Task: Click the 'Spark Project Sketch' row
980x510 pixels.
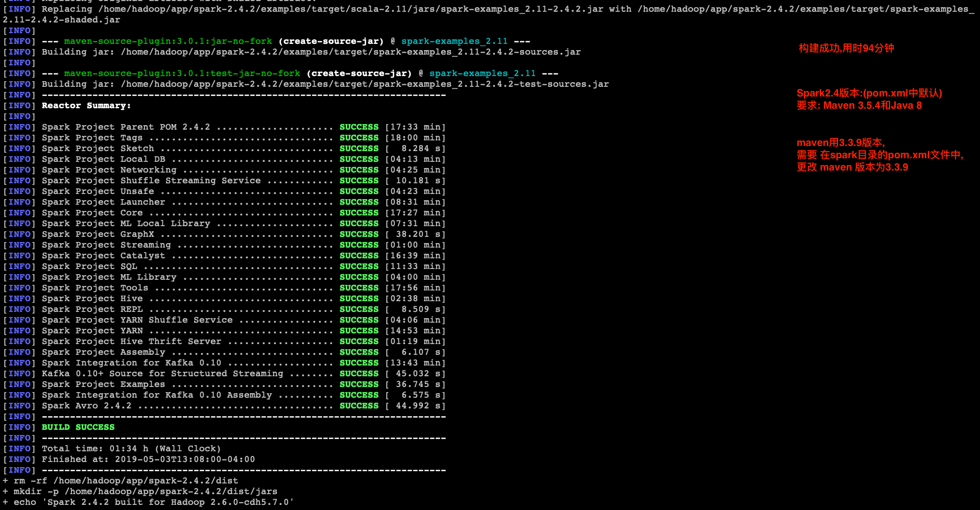Action: pos(225,149)
